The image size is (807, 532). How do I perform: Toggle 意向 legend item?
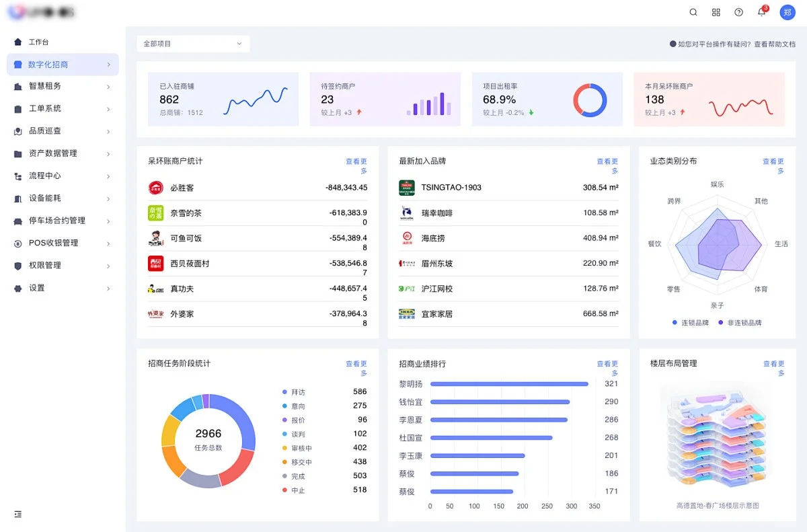[294, 406]
